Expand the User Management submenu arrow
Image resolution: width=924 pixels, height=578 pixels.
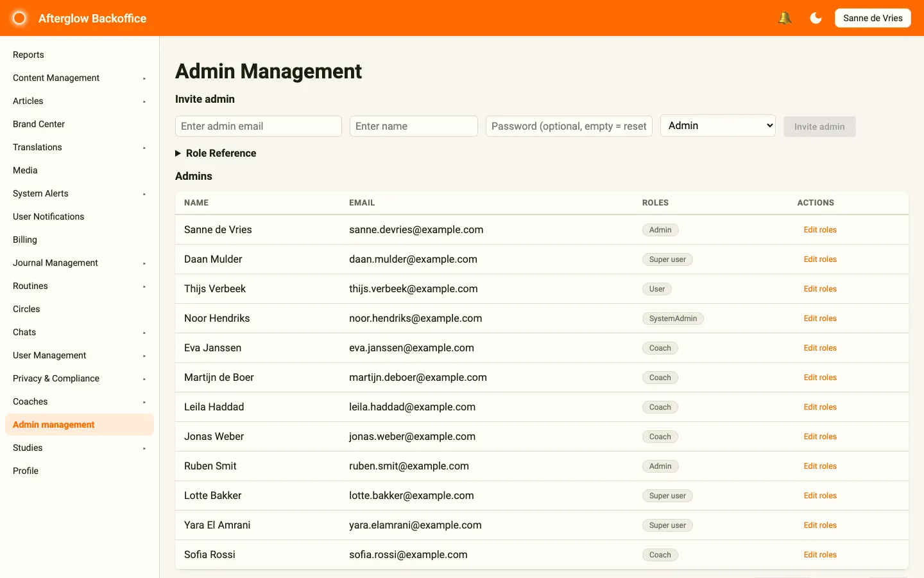click(144, 356)
